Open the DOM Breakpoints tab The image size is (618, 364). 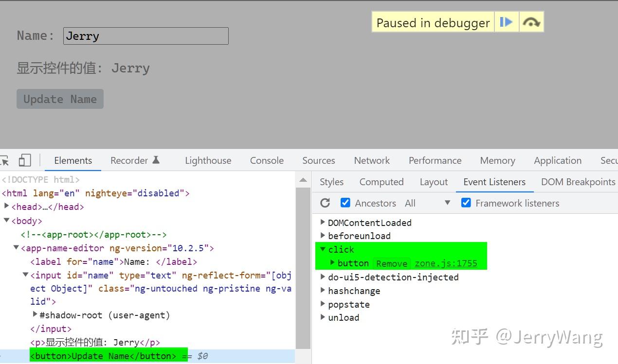point(578,182)
